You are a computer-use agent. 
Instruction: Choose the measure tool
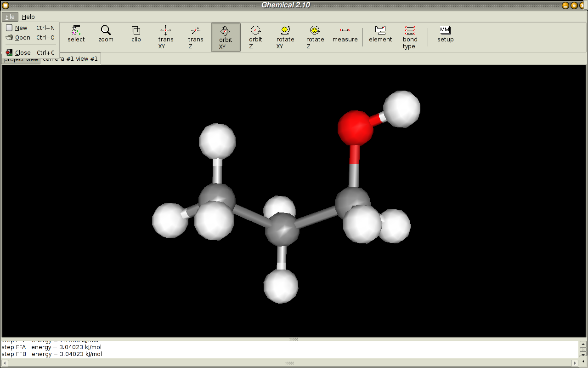coord(345,34)
